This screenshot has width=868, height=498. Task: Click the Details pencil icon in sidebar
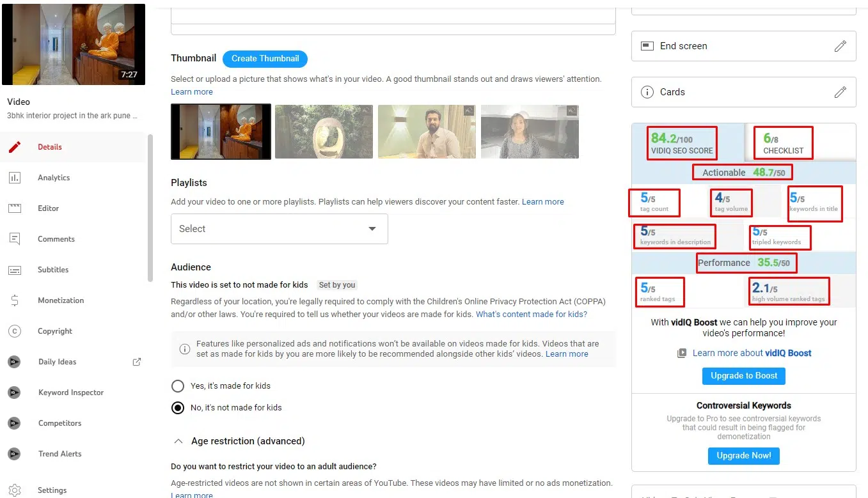(x=15, y=147)
